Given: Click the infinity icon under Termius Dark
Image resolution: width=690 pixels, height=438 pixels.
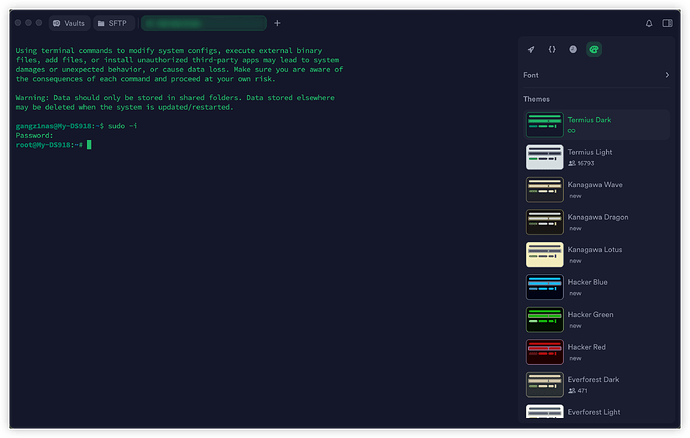Looking at the screenshot, I should pos(571,131).
